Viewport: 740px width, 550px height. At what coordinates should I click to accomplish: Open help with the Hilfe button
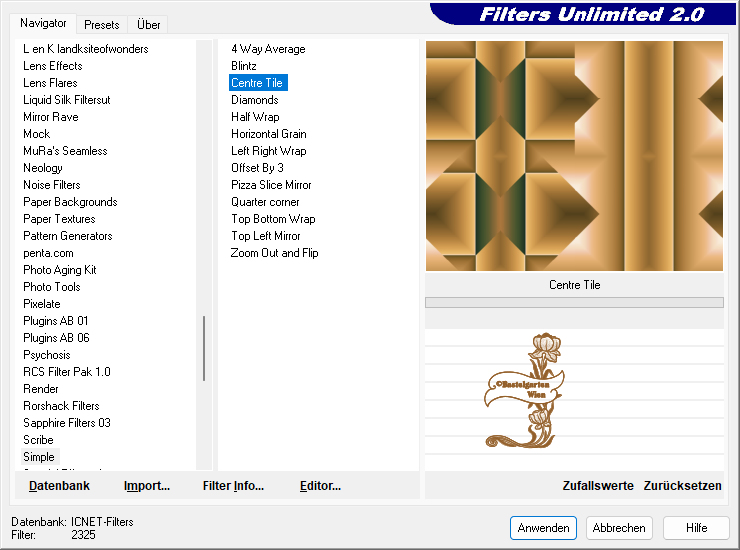click(x=696, y=528)
